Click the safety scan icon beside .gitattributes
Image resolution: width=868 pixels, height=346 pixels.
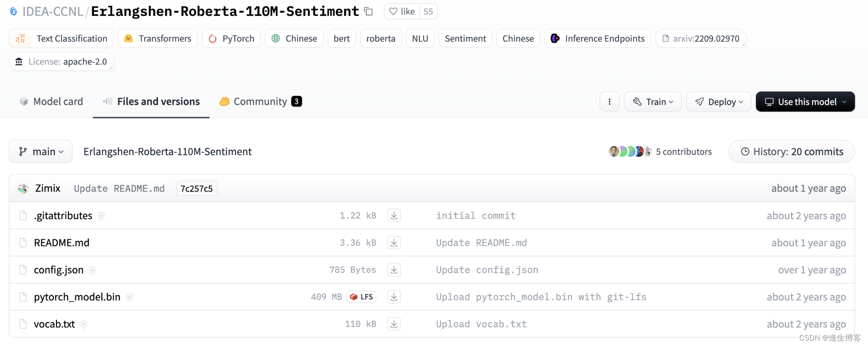coord(101,216)
